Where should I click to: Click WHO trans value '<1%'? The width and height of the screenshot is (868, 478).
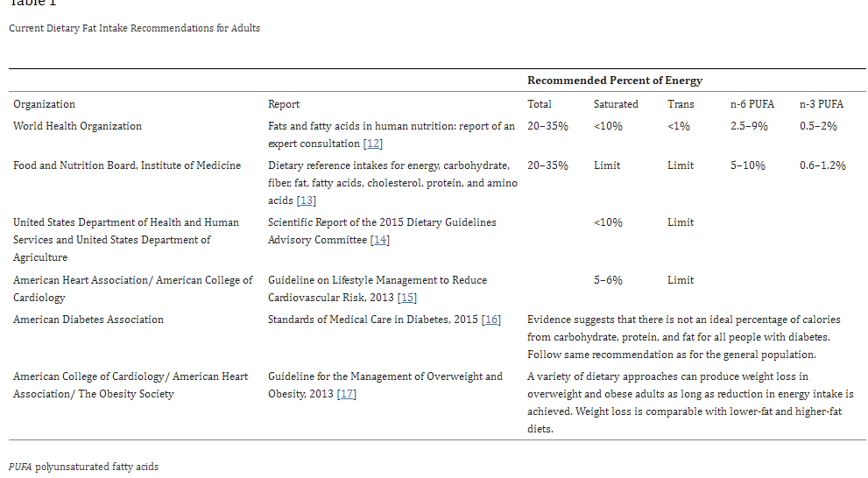point(679,126)
